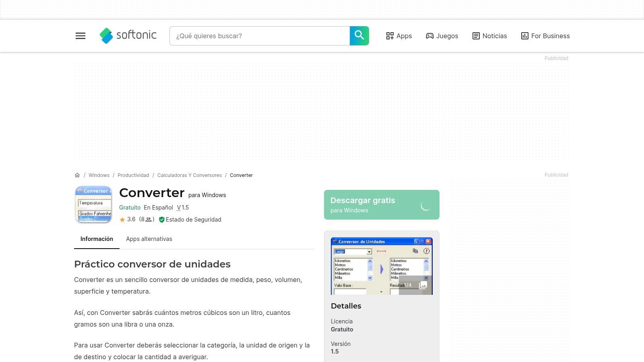Click the Converter breadcrumb text
Image resolution: width=644 pixels, height=362 pixels.
(x=241, y=175)
